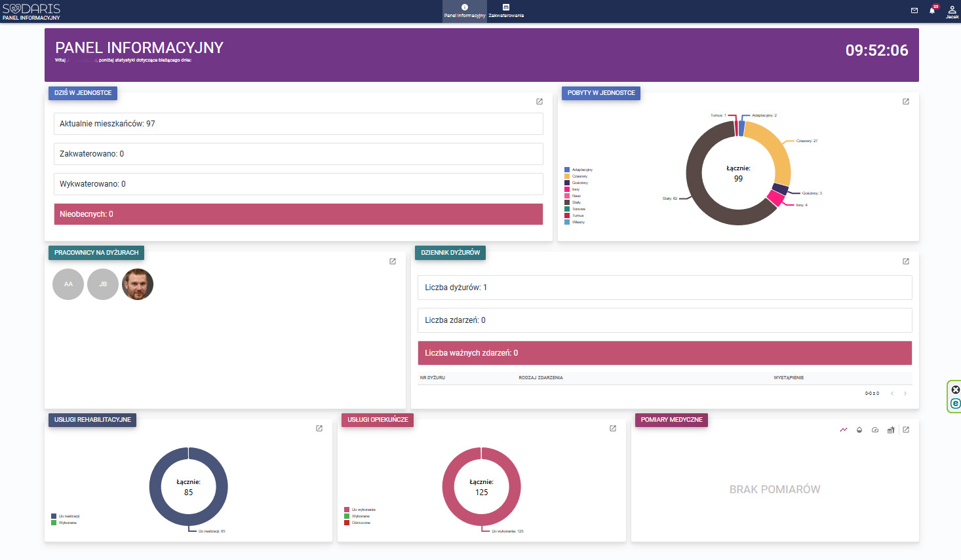Open Dziś w jednostce panel in new view

[539, 102]
